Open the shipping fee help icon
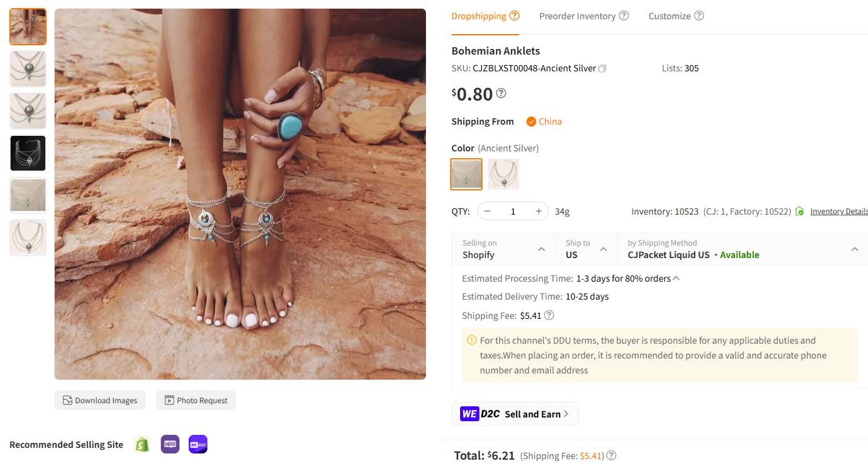Viewport: 868px width, 464px height. [549, 315]
